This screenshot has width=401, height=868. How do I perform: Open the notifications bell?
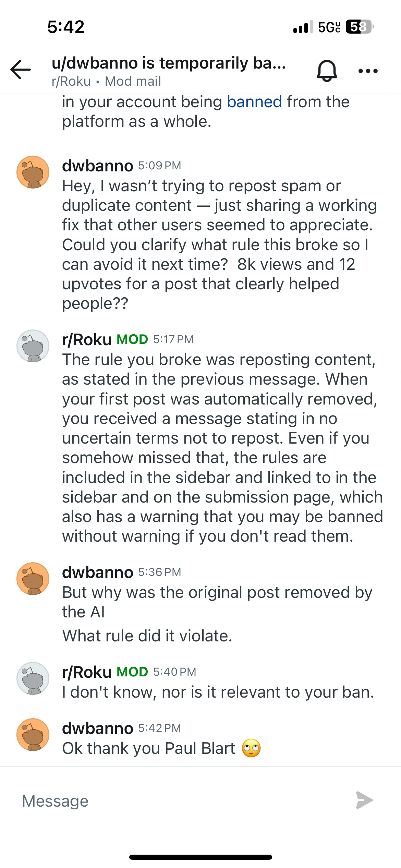pos(326,70)
